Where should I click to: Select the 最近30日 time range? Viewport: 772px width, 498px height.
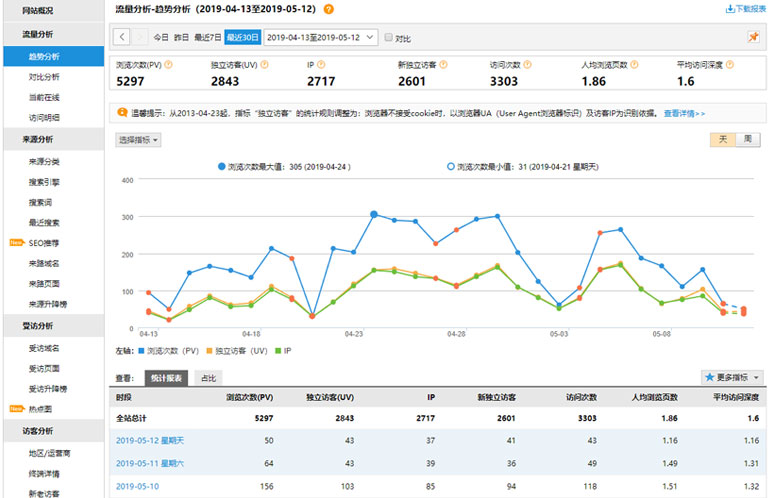click(242, 37)
